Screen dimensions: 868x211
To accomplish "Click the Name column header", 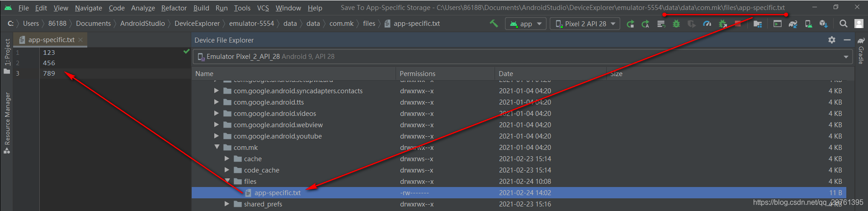I will 294,73.
